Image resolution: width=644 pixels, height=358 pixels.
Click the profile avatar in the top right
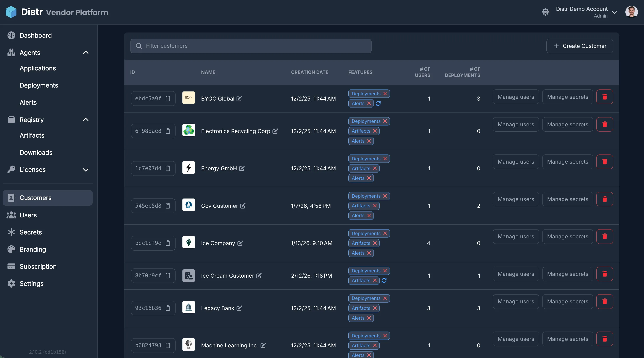[631, 11]
